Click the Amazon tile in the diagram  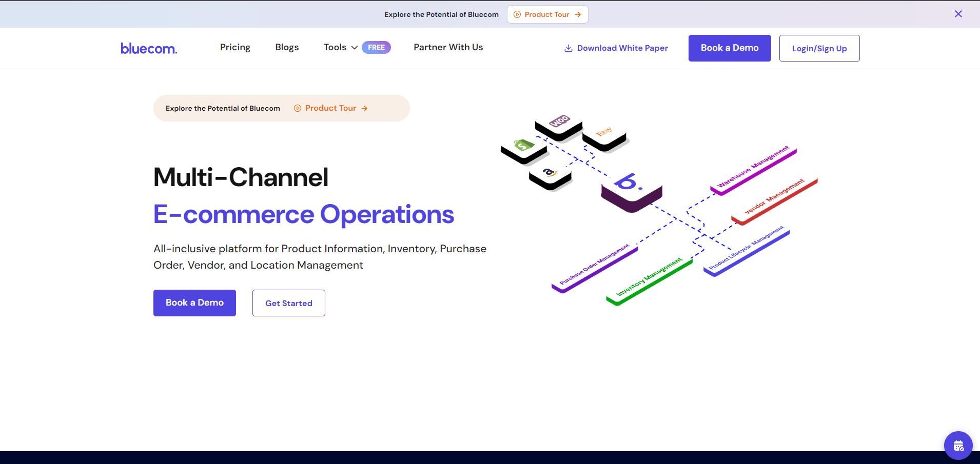[550, 177]
